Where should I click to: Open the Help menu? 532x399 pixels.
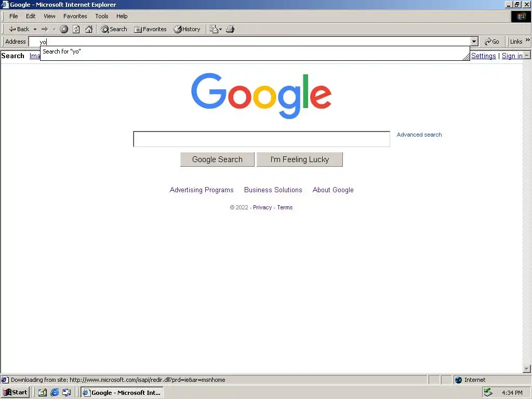122,16
